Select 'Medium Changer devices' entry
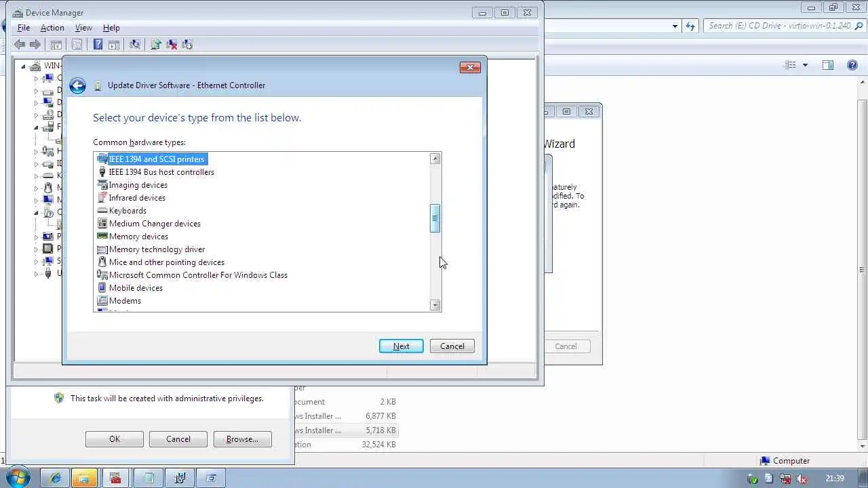 (155, 224)
